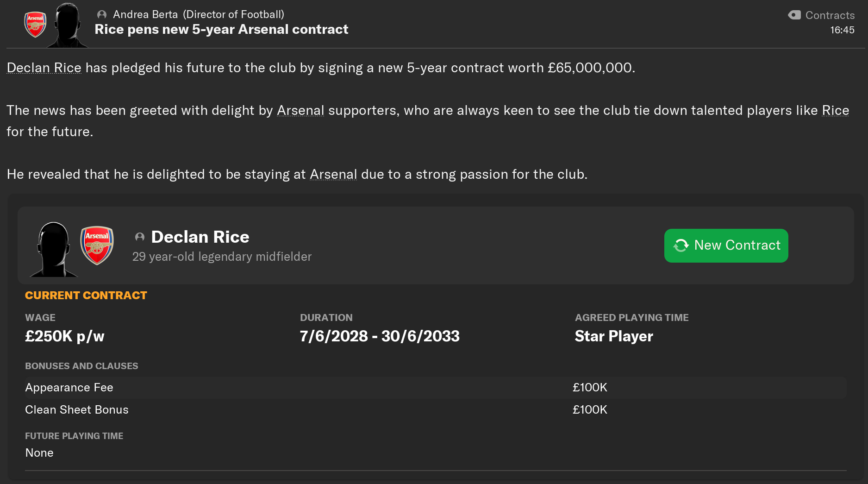Image resolution: width=868 pixels, height=484 pixels.
Task: Select the Appearance Fee clause row
Action: click(436, 388)
